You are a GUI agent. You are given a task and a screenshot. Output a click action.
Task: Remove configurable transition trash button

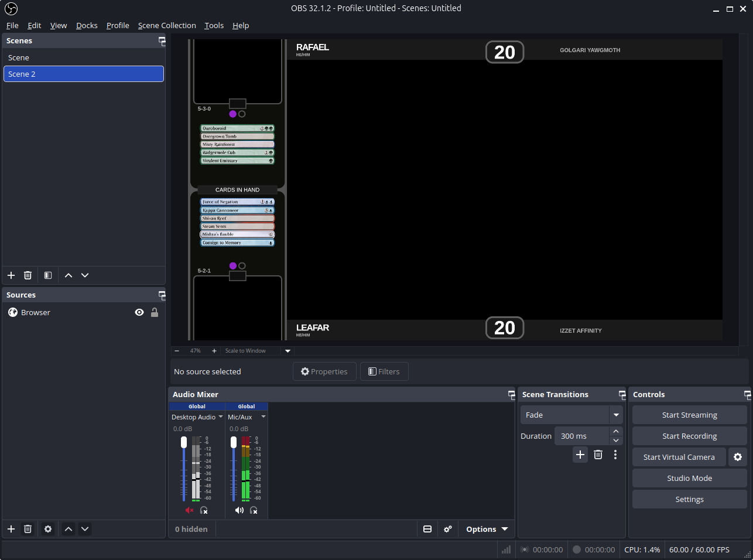point(598,455)
